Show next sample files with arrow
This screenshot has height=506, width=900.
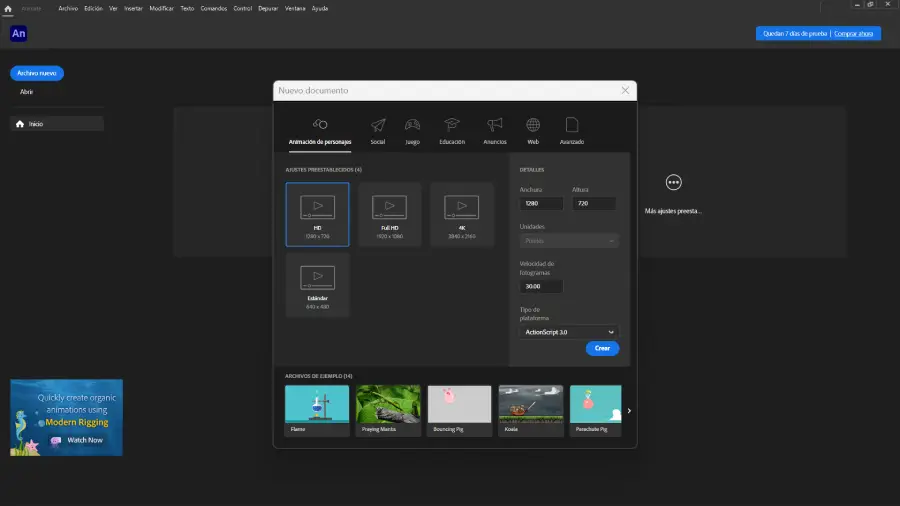click(629, 411)
